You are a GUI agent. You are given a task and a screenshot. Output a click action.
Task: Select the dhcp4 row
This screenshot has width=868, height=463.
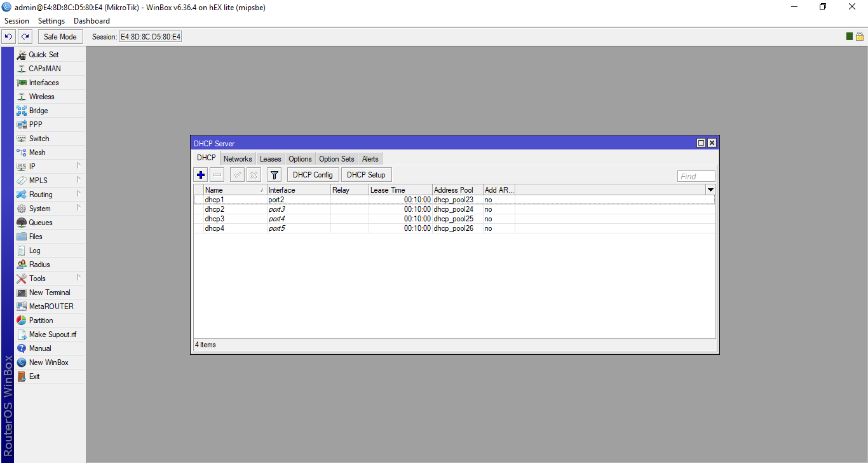454,228
